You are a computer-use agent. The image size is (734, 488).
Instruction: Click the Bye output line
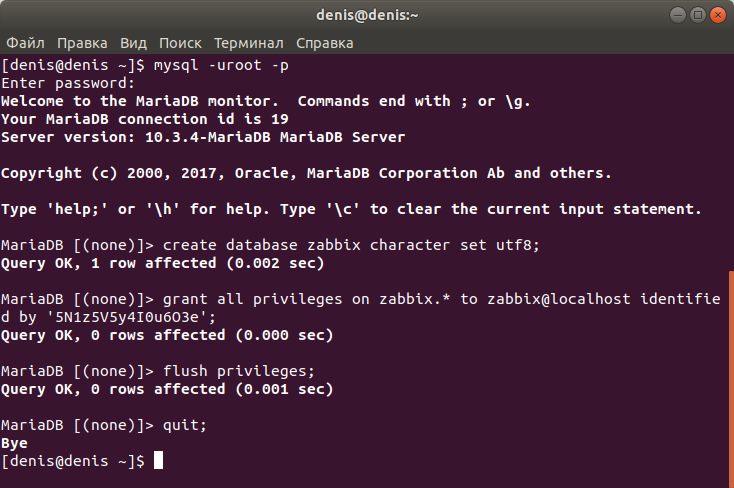point(15,443)
